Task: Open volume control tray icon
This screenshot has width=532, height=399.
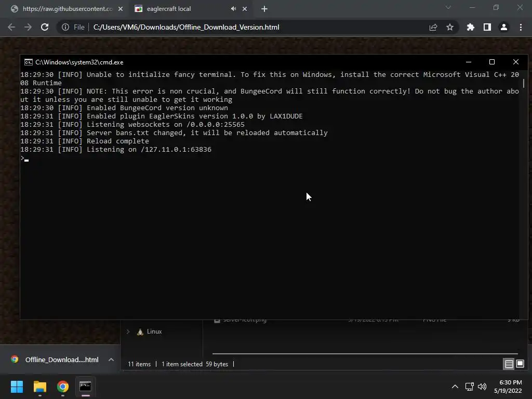Action: point(482,387)
